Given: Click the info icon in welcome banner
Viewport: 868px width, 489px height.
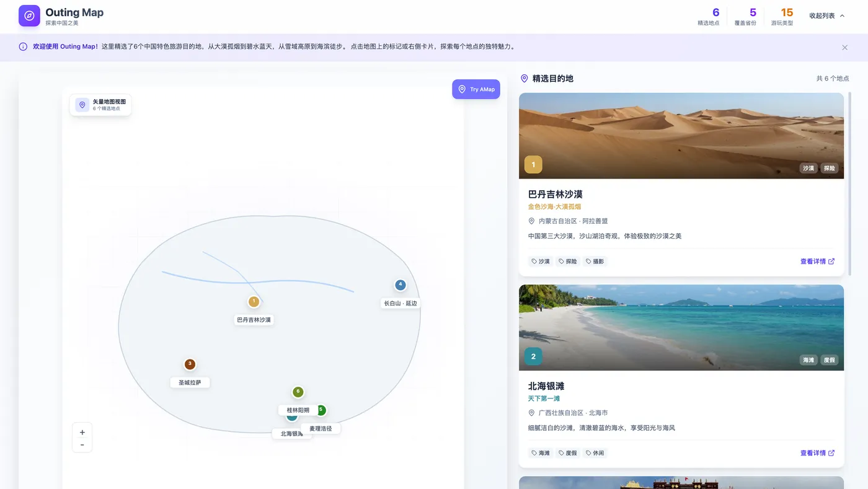Looking at the screenshot, I should point(23,46).
